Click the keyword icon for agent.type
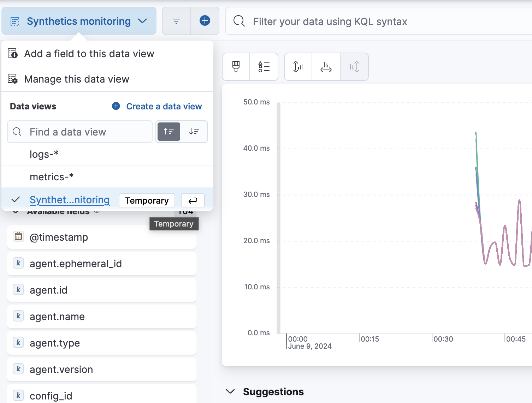Image resolution: width=532 pixels, height=403 pixels. click(18, 342)
